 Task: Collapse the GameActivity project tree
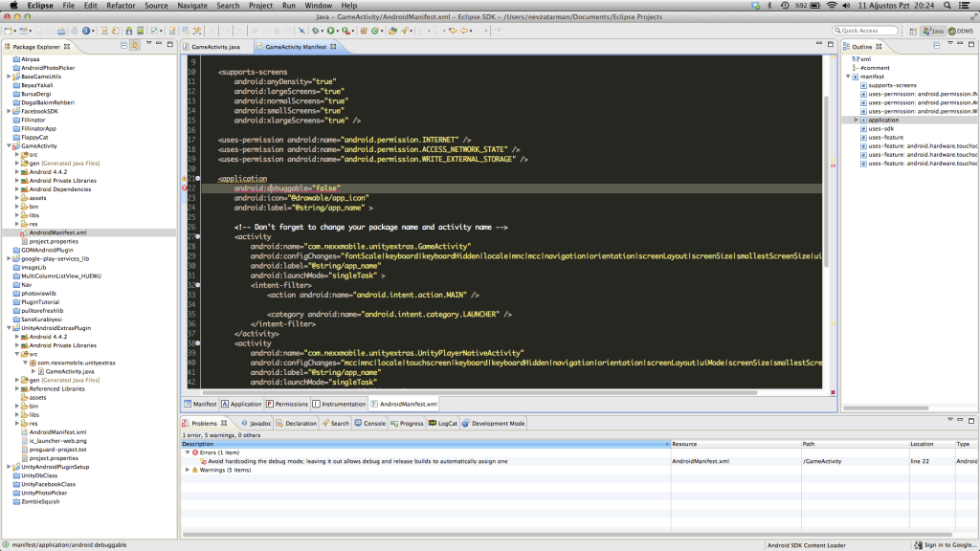[8, 145]
